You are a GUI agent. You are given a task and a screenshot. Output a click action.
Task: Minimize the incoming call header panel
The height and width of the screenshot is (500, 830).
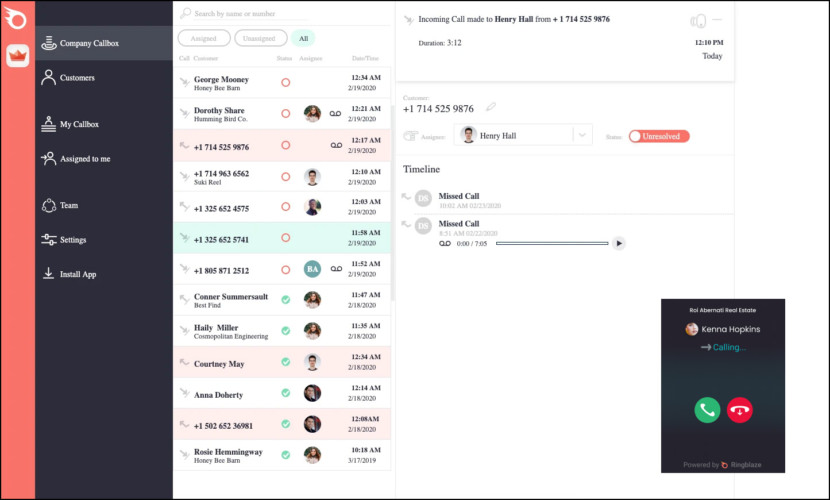[x=717, y=20]
